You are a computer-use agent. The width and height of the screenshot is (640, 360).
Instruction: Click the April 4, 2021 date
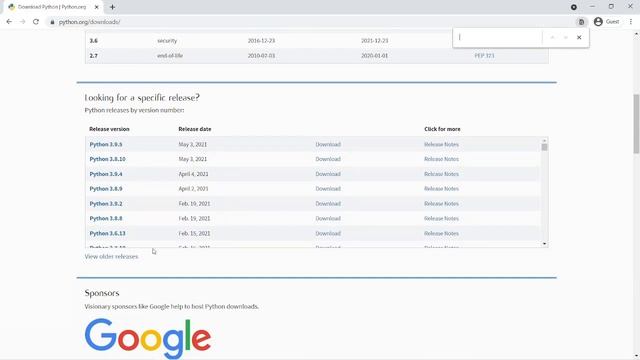click(x=193, y=174)
